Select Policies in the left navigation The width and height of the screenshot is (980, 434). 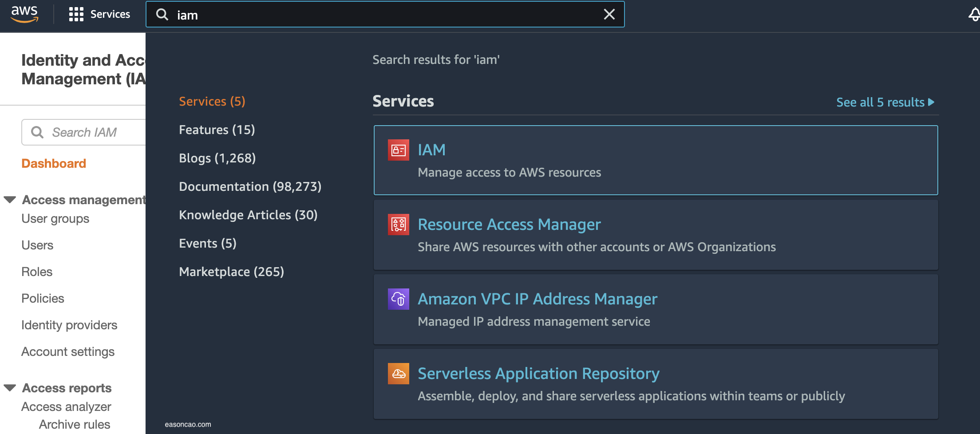(x=43, y=298)
